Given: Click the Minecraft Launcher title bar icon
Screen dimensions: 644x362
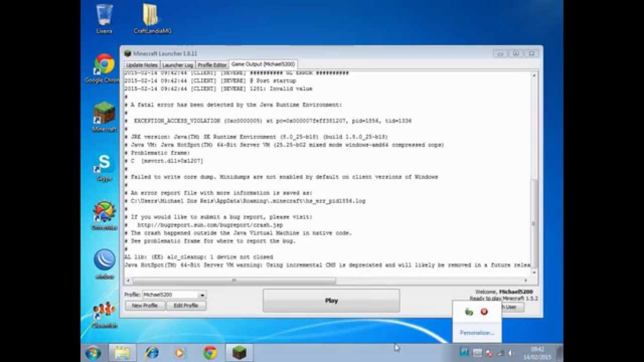Looking at the screenshot, I should 128,53.
